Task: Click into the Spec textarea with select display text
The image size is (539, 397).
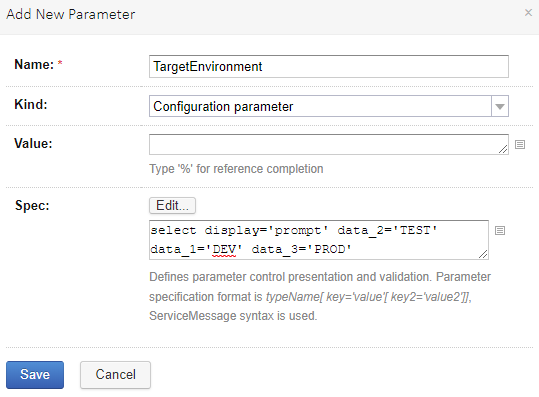Action: (x=319, y=240)
